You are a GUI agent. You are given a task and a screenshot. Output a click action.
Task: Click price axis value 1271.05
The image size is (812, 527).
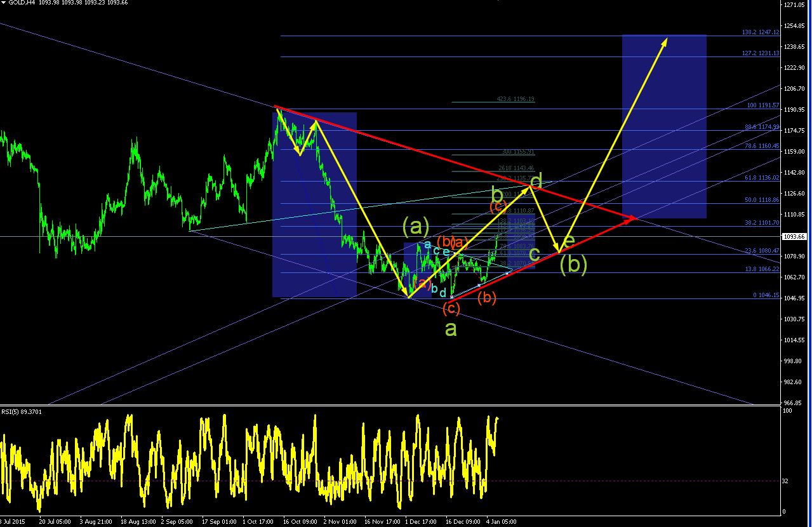click(794, 5)
